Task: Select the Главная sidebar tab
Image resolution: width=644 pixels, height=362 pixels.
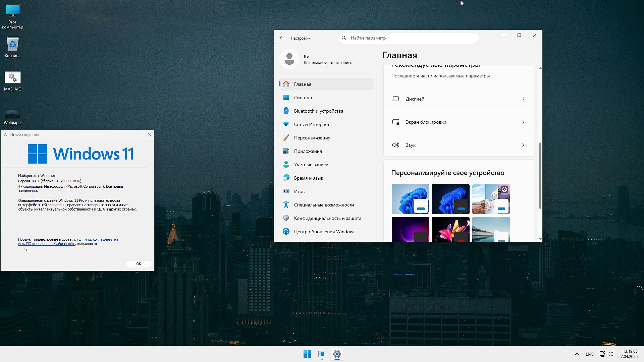Action: click(x=302, y=84)
